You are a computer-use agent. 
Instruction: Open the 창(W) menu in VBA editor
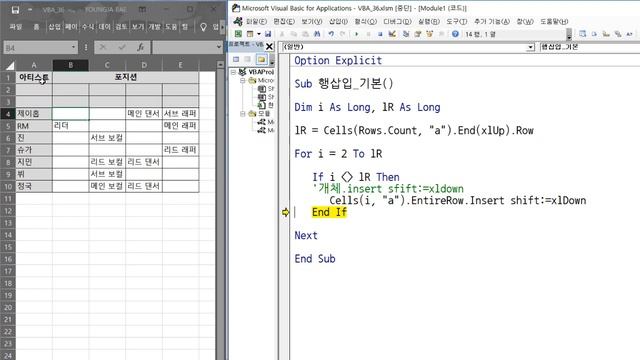click(x=525, y=21)
